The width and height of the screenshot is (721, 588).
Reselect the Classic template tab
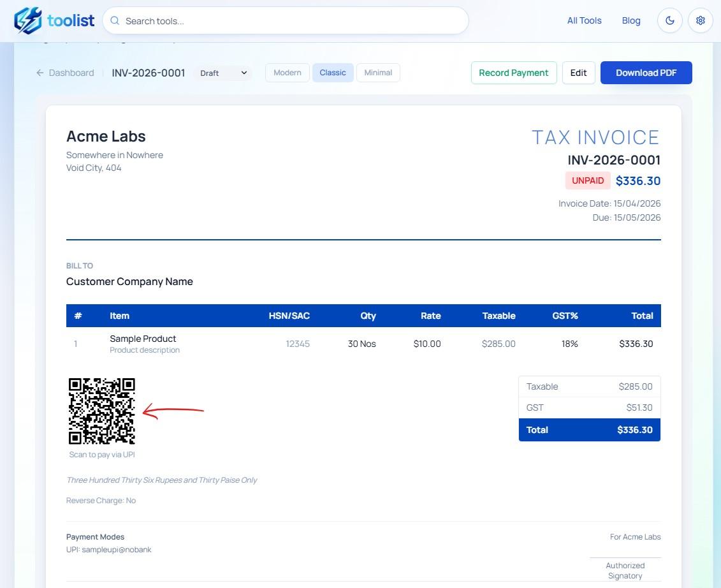[333, 72]
